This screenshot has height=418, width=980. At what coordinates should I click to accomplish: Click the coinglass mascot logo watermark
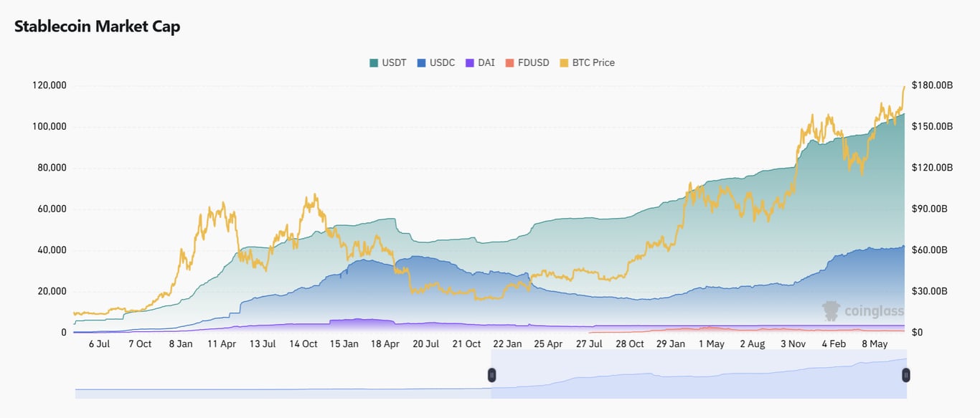coord(830,308)
